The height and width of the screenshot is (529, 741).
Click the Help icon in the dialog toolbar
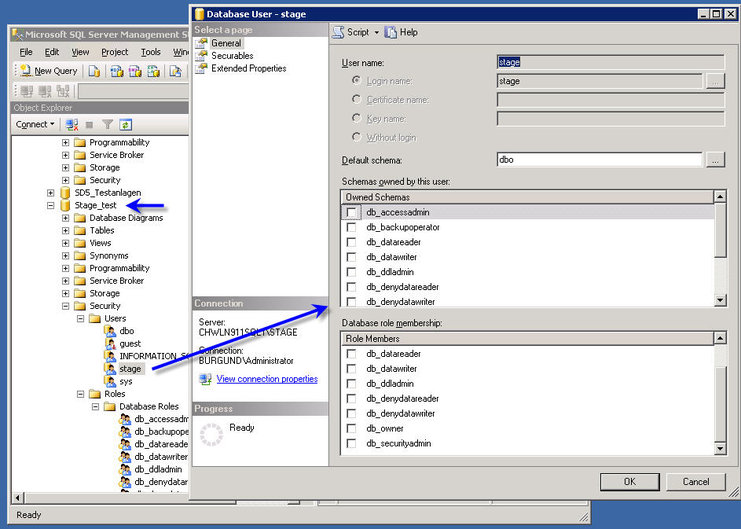(390, 32)
